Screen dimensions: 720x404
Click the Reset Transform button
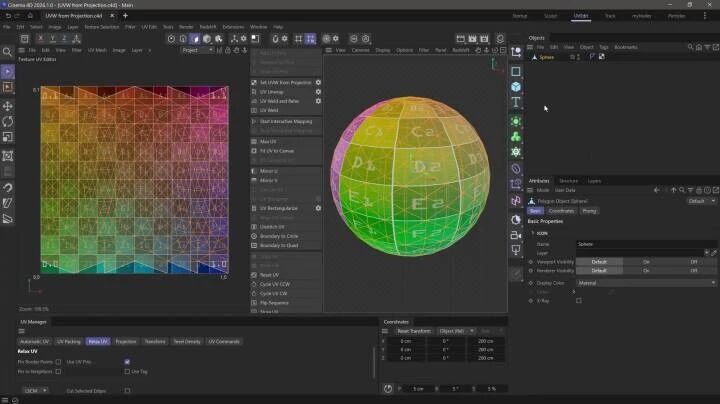(x=415, y=330)
